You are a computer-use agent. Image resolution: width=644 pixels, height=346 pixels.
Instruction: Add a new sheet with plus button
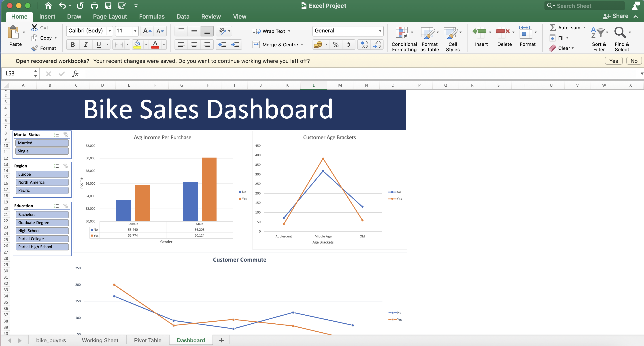tap(221, 340)
